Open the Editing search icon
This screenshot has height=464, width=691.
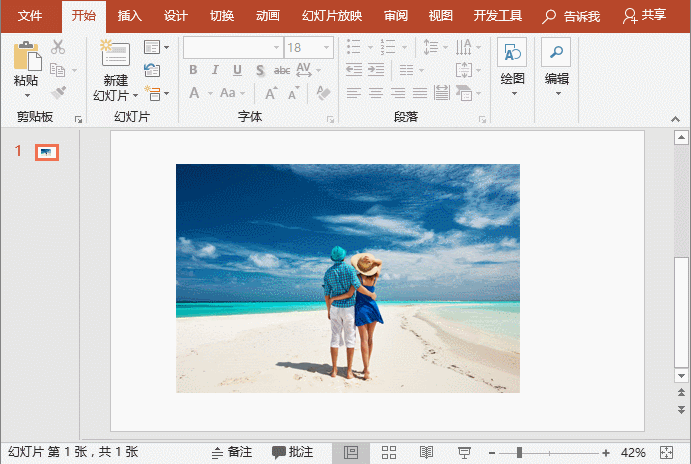point(555,54)
